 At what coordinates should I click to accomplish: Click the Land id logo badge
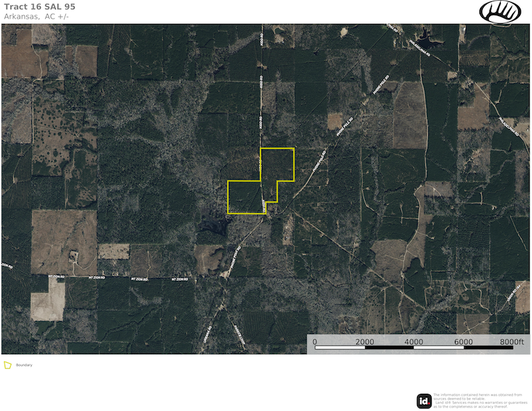424,400
